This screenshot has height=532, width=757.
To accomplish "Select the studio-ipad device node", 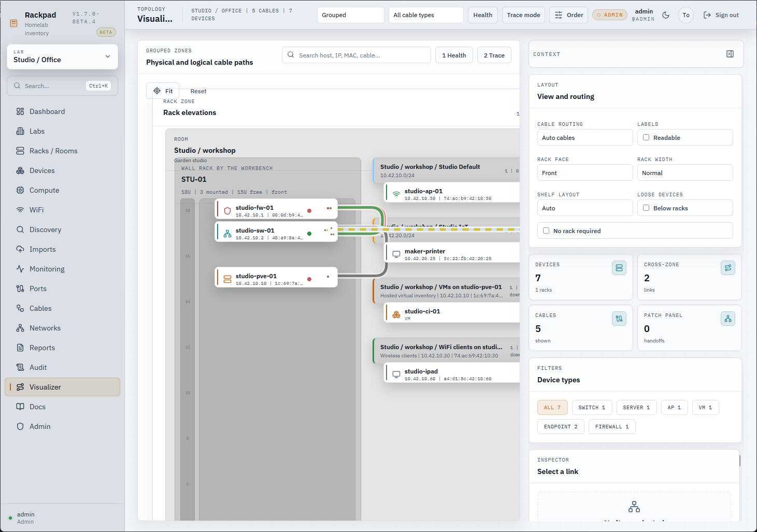I will [x=452, y=372].
